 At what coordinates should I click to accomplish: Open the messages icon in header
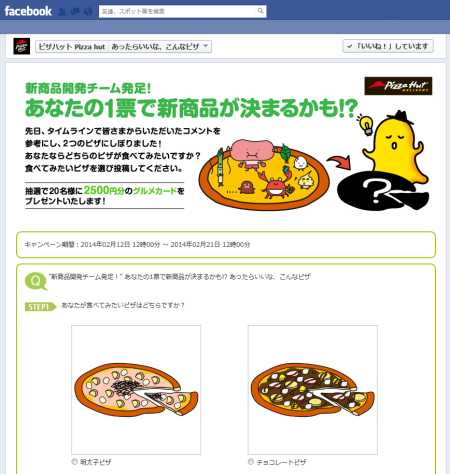[x=75, y=12]
